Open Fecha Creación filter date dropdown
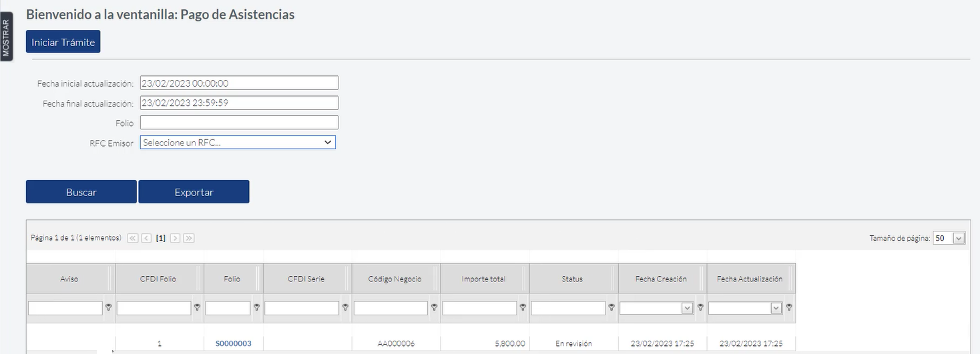This screenshot has height=354, width=980. click(x=687, y=308)
